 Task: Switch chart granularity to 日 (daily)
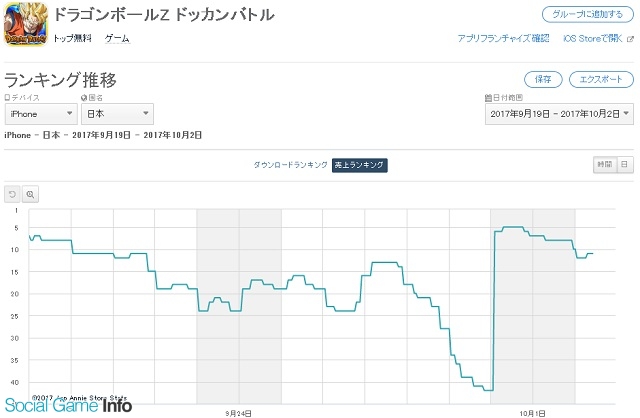tap(625, 165)
